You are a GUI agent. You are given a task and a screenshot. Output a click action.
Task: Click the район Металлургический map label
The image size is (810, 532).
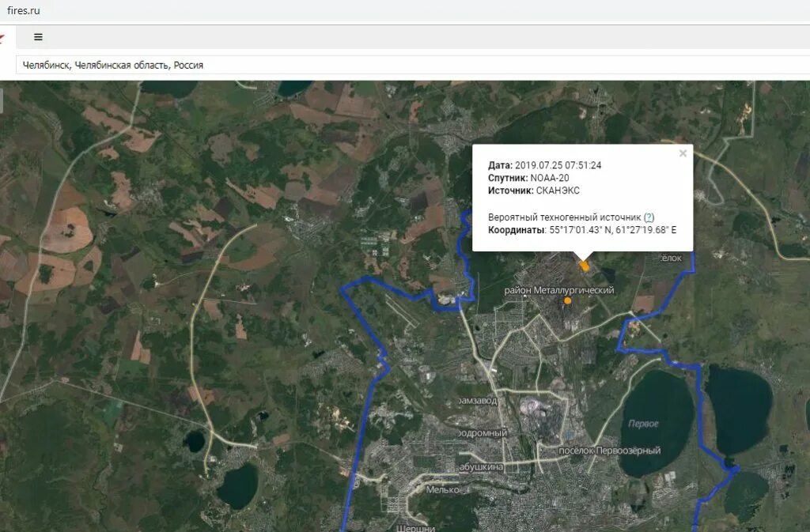pos(559,291)
